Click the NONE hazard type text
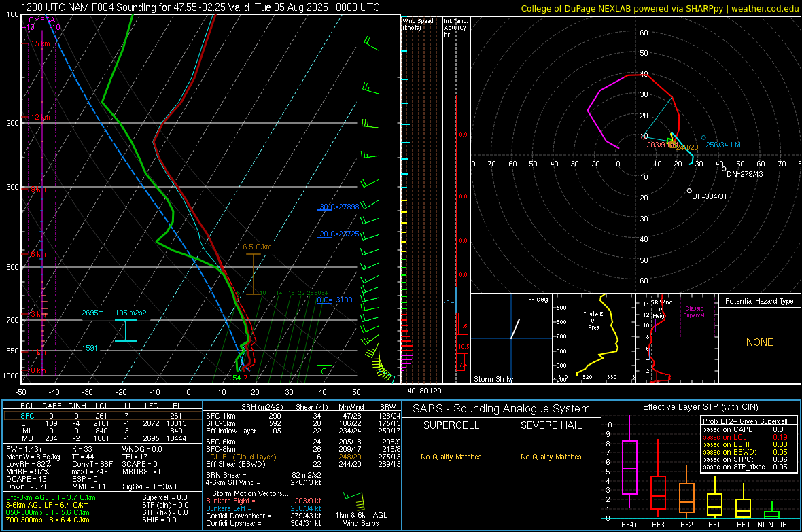 [x=760, y=342]
